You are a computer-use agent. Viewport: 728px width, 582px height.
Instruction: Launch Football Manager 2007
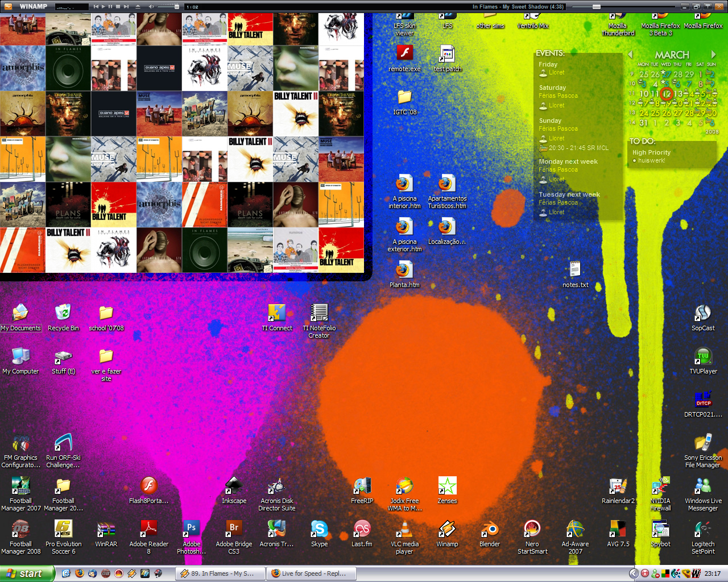(x=21, y=494)
